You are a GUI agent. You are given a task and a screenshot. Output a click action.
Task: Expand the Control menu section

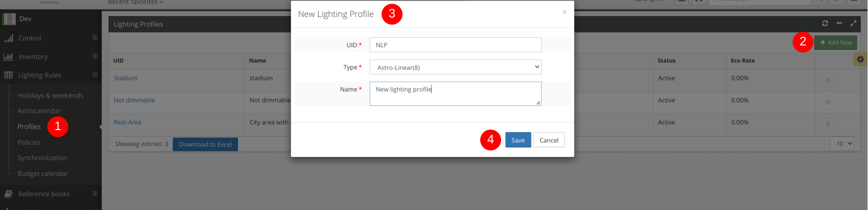[x=95, y=38]
